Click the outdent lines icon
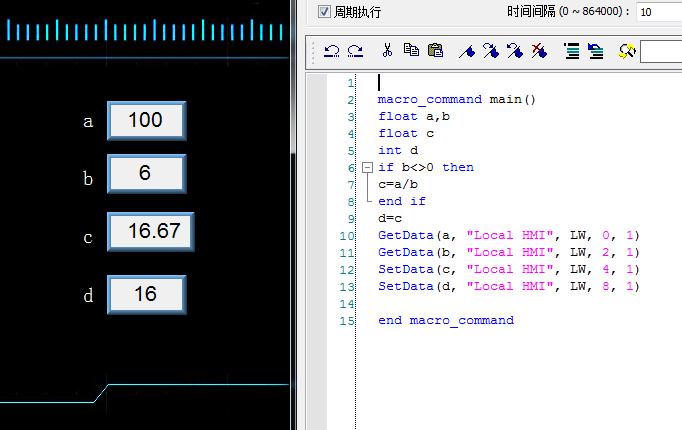Screen dimensions: 682x430 (595, 51)
